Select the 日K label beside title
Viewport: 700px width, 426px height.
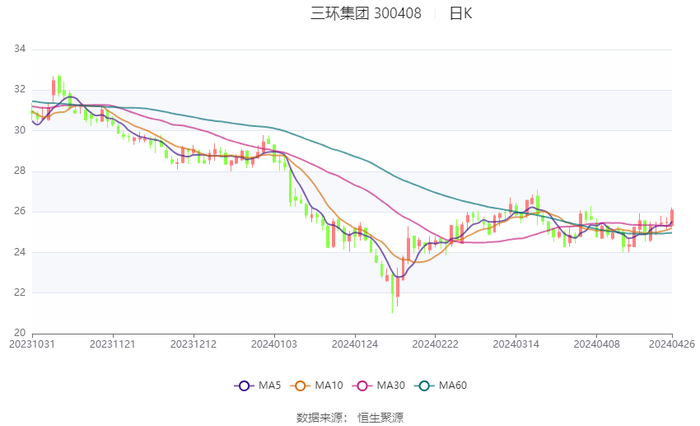[460, 14]
